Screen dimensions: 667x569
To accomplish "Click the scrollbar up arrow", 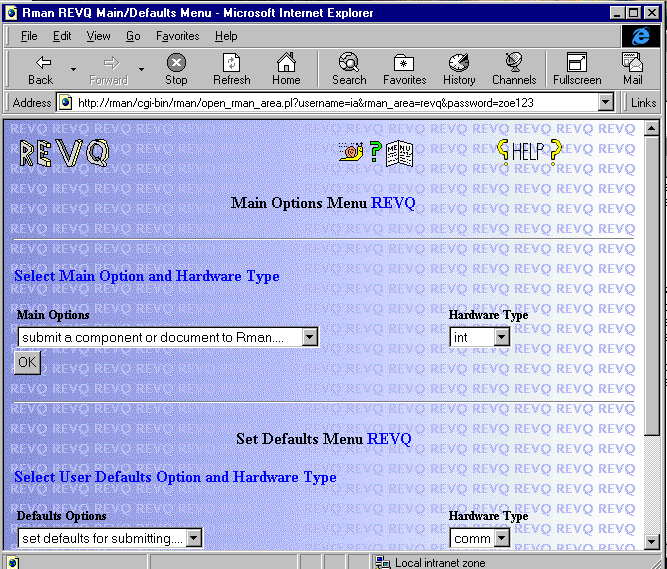I will (651, 128).
